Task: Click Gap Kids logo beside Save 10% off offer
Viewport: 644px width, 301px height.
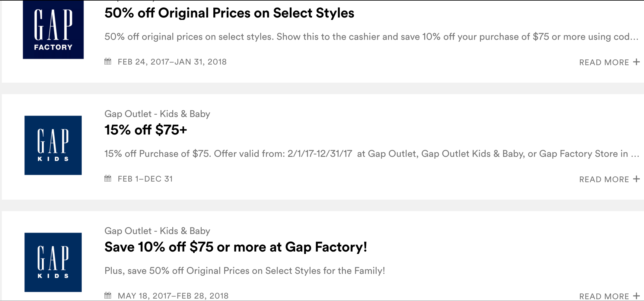Action: (x=53, y=262)
